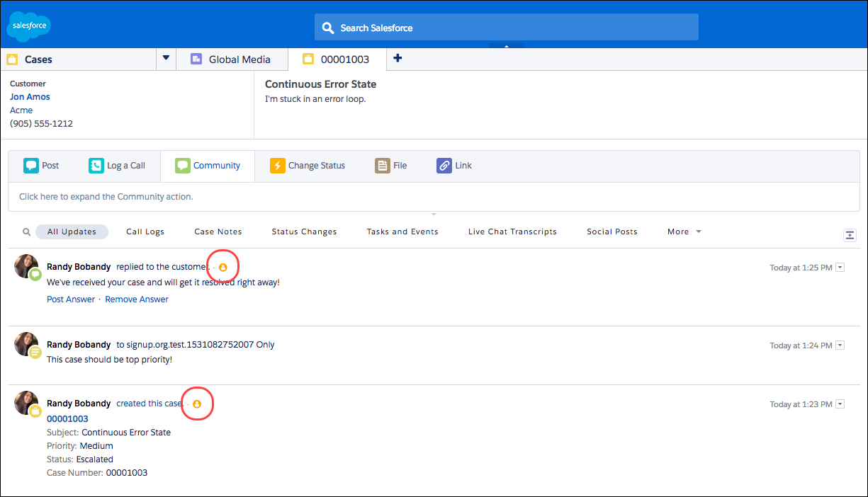Click the phone number (905) 555-1212
The width and height of the screenshot is (868, 497).
point(41,124)
